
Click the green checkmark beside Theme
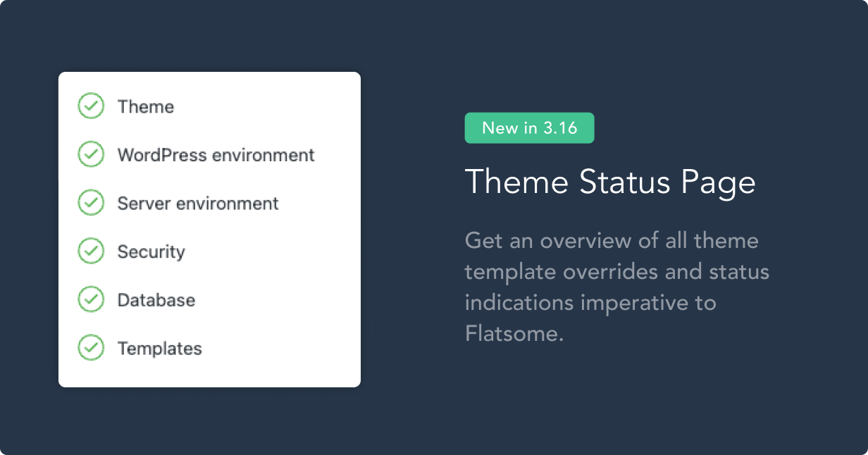(x=90, y=106)
